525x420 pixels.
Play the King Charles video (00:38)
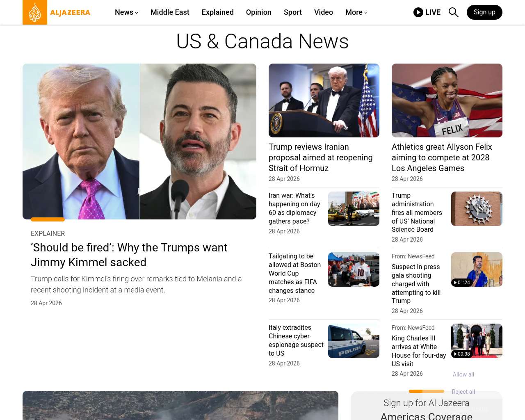click(x=477, y=341)
